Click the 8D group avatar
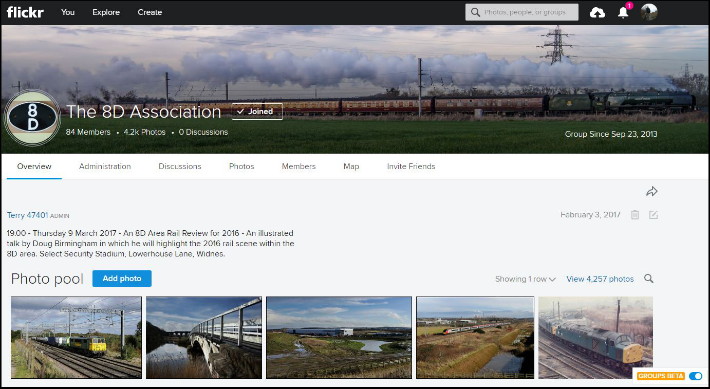The width and height of the screenshot is (710, 389). (x=32, y=117)
